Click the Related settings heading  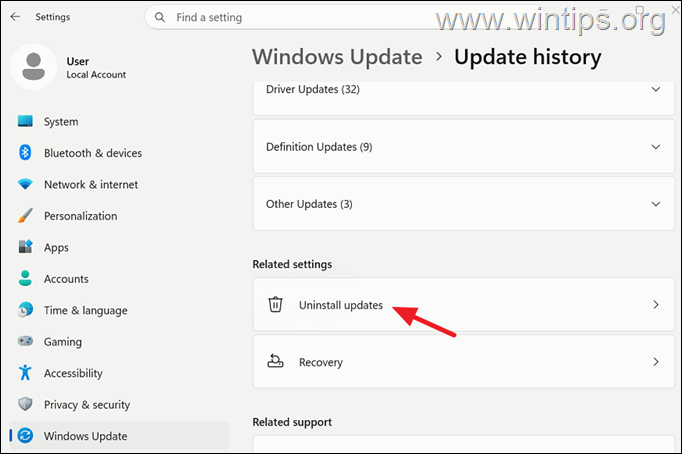point(292,264)
